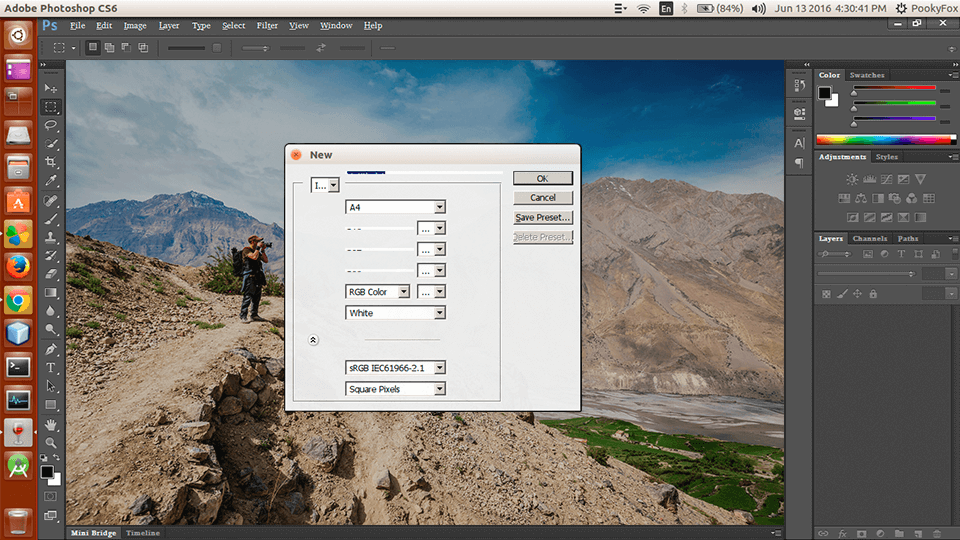This screenshot has height=540, width=960.
Task: Enable Subtract from Selection mode
Action: pos(126,47)
